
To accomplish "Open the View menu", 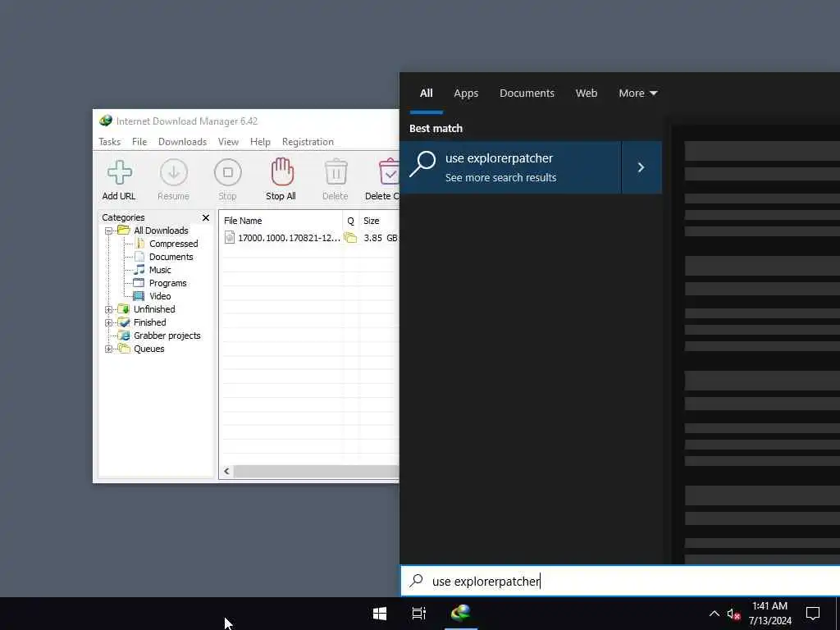I will click(228, 142).
